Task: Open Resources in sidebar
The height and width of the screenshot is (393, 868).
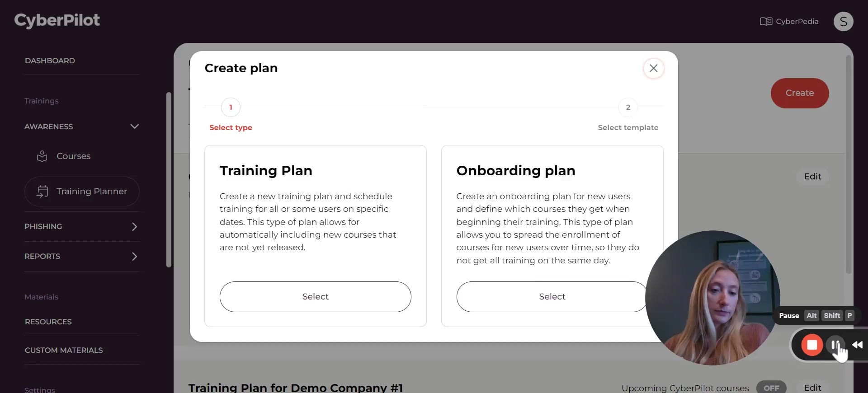Action: [48, 322]
